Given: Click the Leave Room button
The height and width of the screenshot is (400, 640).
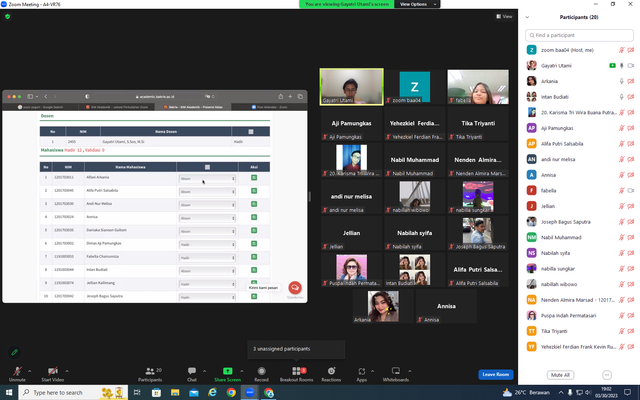Looking at the screenshot, I should click(496, 374).
